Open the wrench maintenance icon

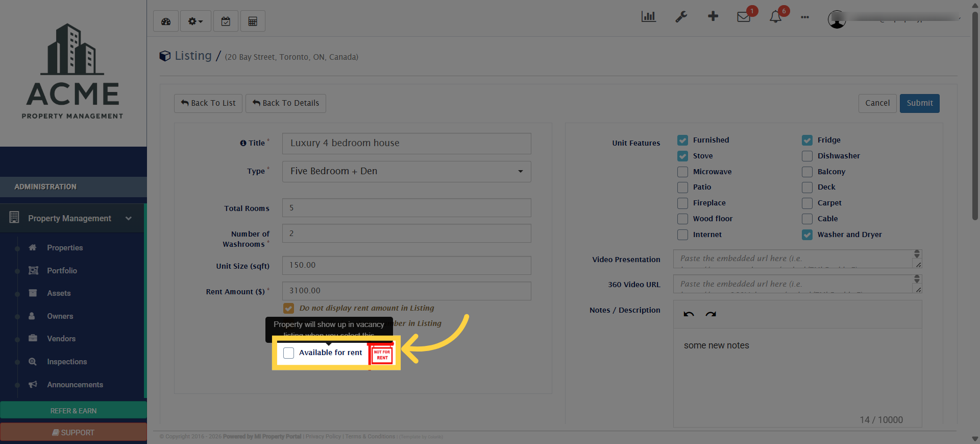(x=681, y=17)
